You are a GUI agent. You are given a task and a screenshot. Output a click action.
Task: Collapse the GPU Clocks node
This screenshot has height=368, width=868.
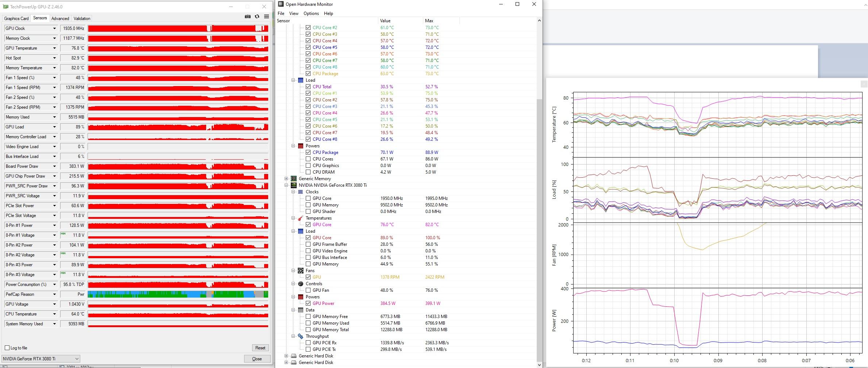(293, 192)
